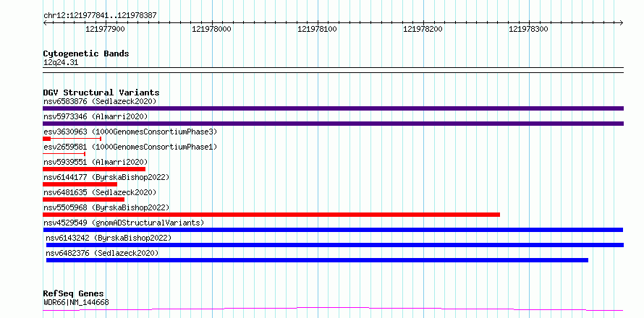The height and width of the screenshot is (318, 644).
Task: Click the red bar under nsv6481635
Action: tap(83, 199)
